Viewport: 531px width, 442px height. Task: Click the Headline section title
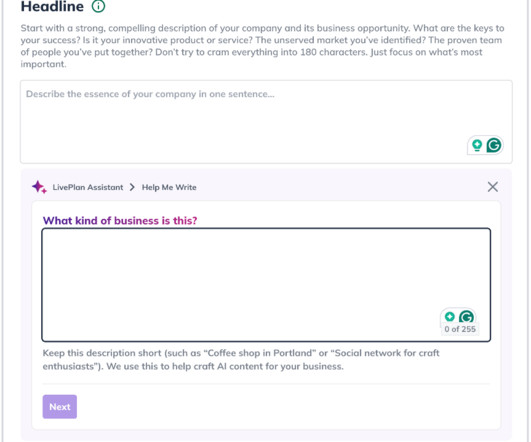click(x=52, y=6)
